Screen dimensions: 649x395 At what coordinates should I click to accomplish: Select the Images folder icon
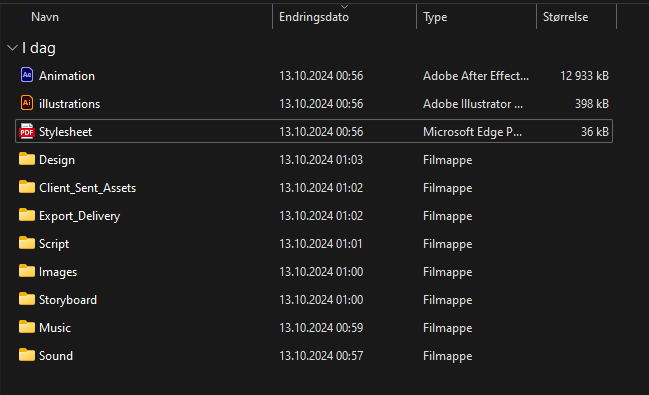[27, 271]
